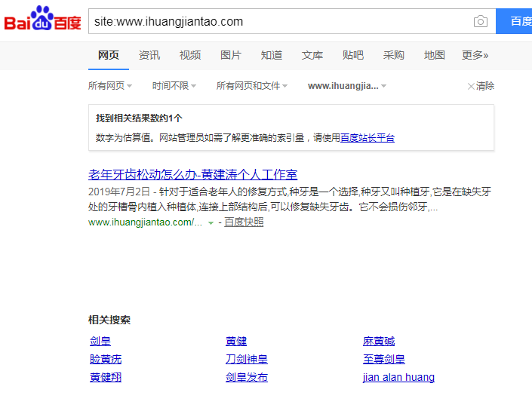Click related search 脸黄疣
532x417 pixels.
coord(106,359)
